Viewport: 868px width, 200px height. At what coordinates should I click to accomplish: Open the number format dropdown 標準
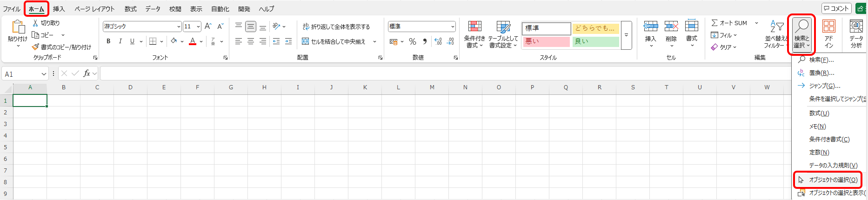tap(452, 27)
